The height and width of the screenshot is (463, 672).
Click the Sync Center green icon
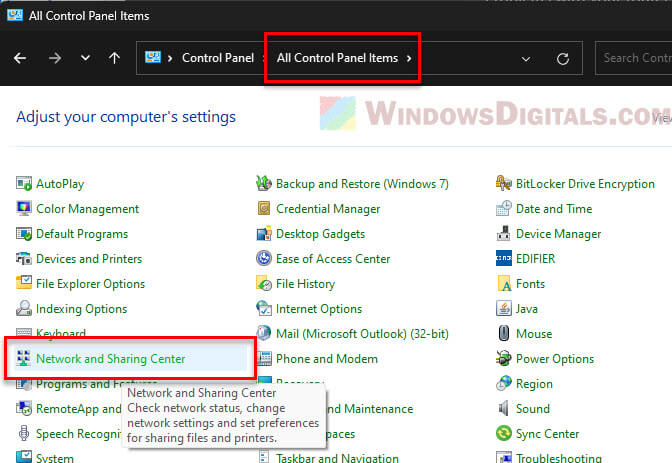(x=504, y=433)
